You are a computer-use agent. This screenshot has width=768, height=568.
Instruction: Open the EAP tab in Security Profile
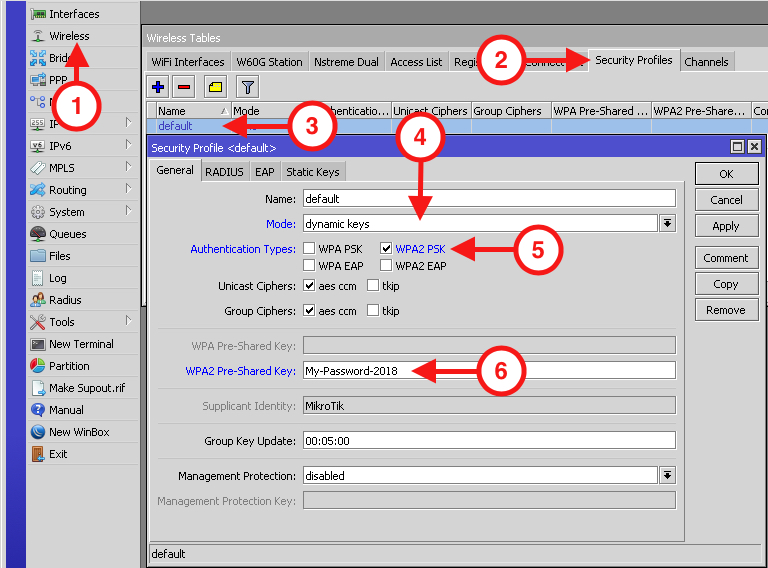pyautogui.click(x=264, y=172)
